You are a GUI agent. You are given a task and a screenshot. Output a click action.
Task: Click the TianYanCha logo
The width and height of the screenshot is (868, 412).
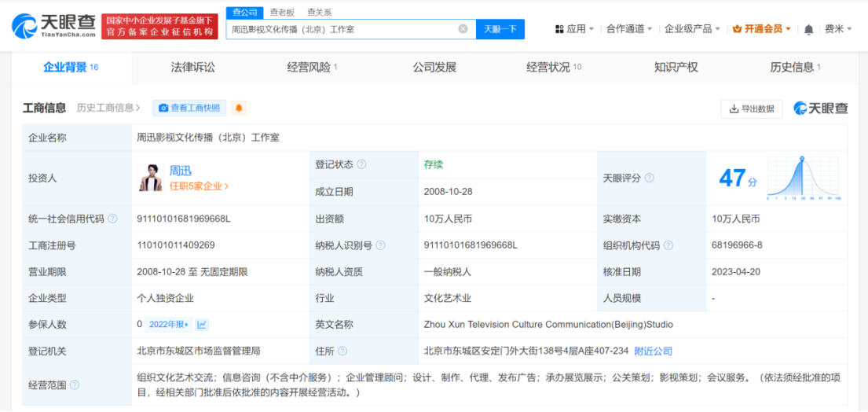click(53, 26)
